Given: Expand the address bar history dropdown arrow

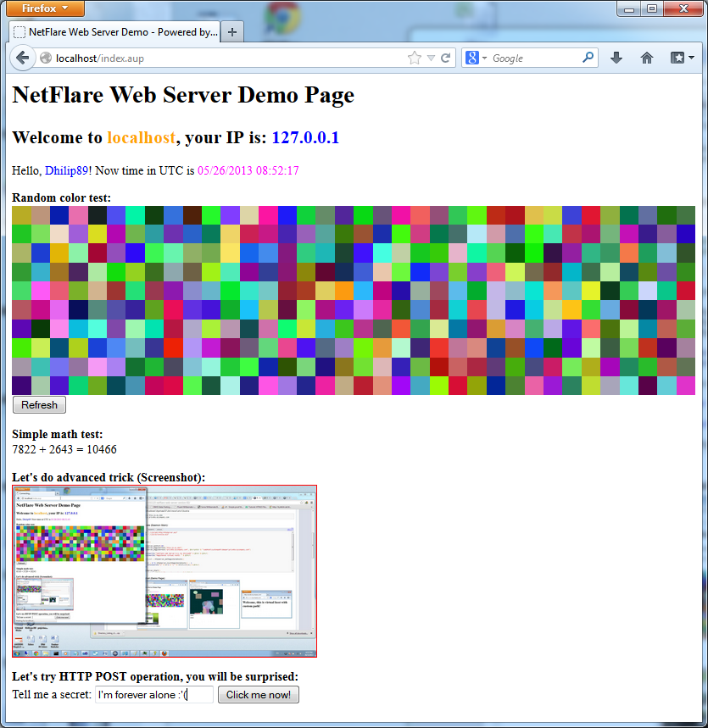Looking at the screenshot, I should [x=431, y=58].
